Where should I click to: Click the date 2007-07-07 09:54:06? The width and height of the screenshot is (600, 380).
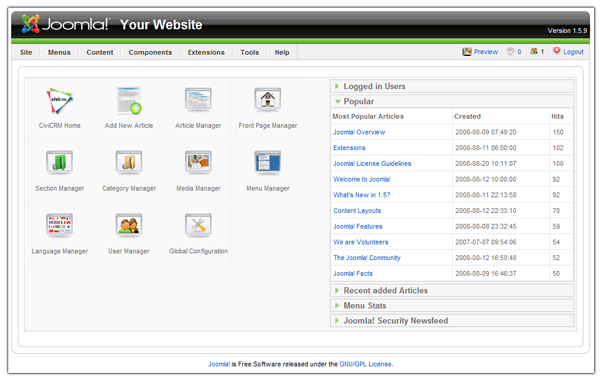tap(486, 242)
